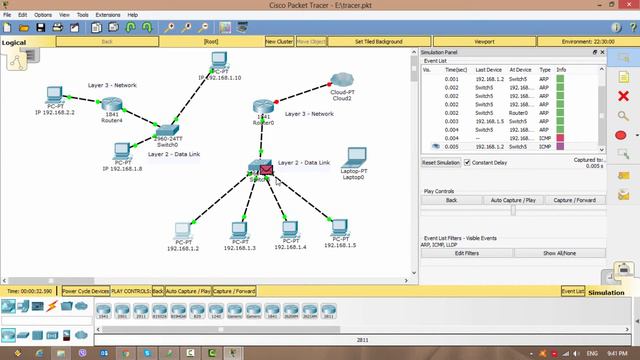The width and height of the screenshot is (640, 360).
Task: Open the Activity Wizard icon
Action: (75, 27)
